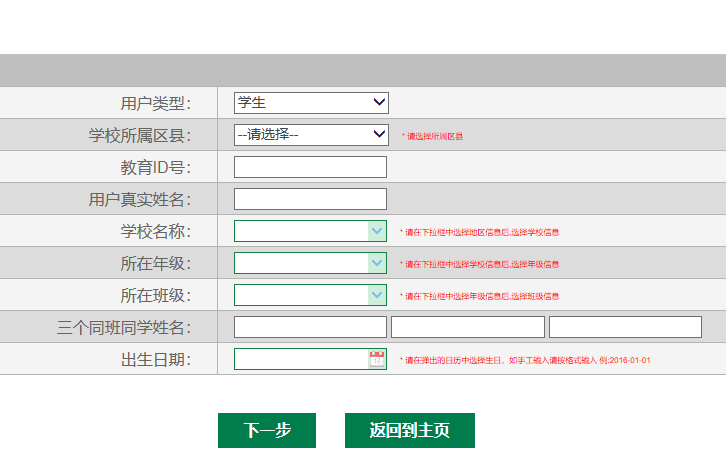Click the 学校所属区县 label text
This screenshot has height=459, width=726.
point(140,135)
